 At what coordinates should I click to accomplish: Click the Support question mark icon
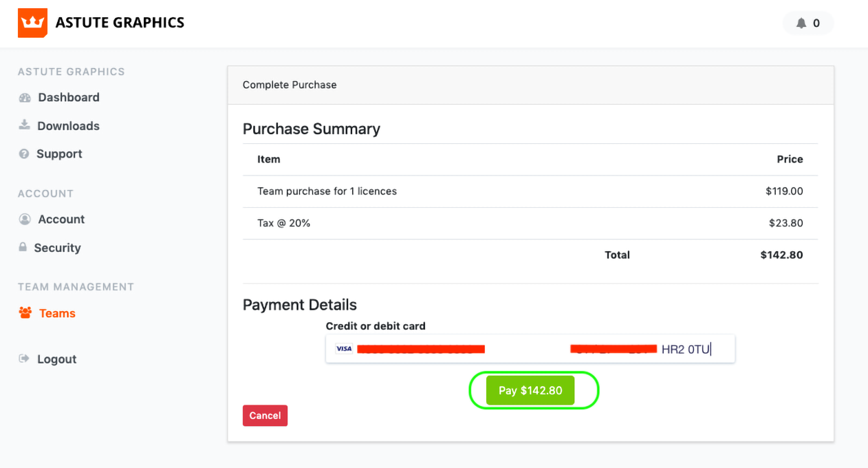click(x=24, y=154)
